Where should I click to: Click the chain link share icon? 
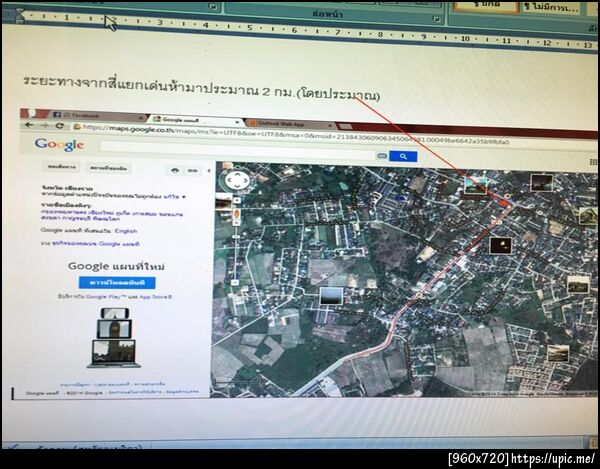pyautogui.click(x=193, y=171)
